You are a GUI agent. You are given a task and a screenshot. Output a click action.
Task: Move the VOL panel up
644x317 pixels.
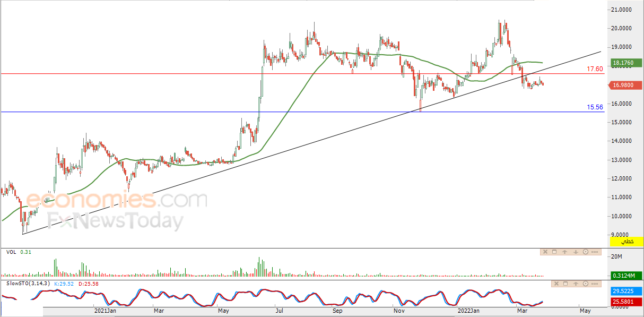pyautogui.click(x=564, y=252)
